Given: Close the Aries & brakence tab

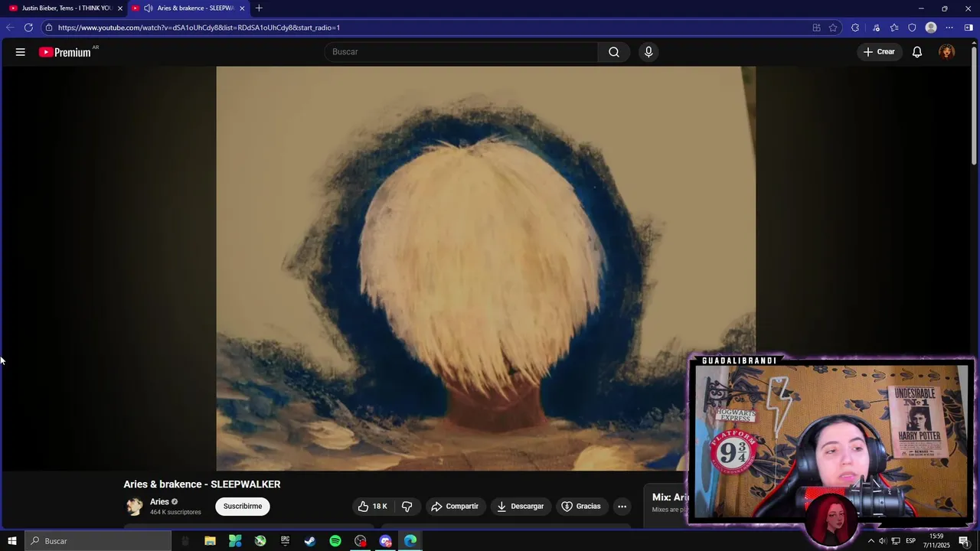Looking at the screenshot, I should pos(242,8).
